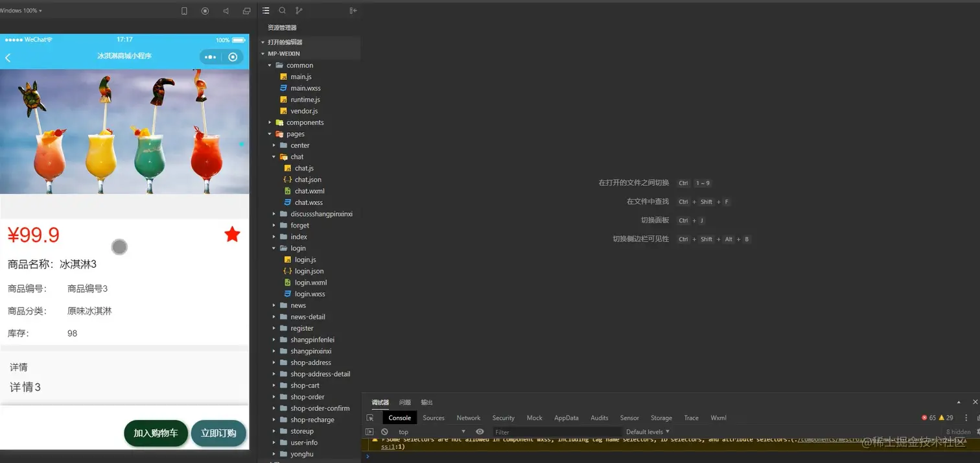Toggle the console sidebar panel icon
This screenshot has width=980, height=463.
point(369,431)
